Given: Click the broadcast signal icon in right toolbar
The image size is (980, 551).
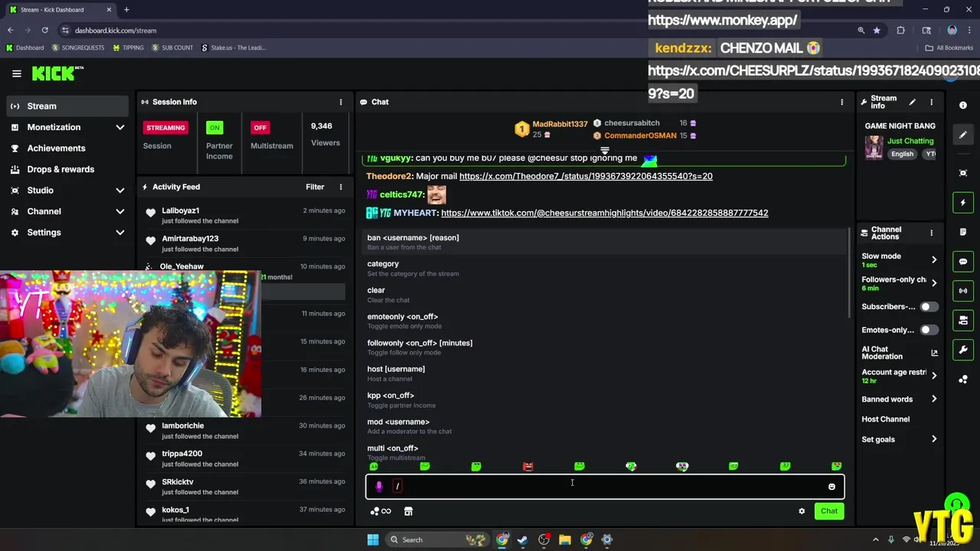Looking at the screenshot, I should (963, 291).
